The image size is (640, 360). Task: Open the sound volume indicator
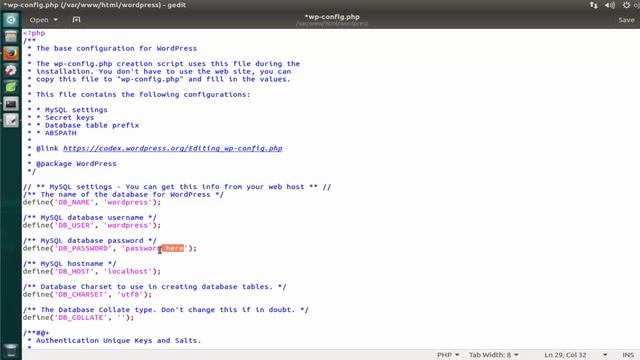[610, 5]
